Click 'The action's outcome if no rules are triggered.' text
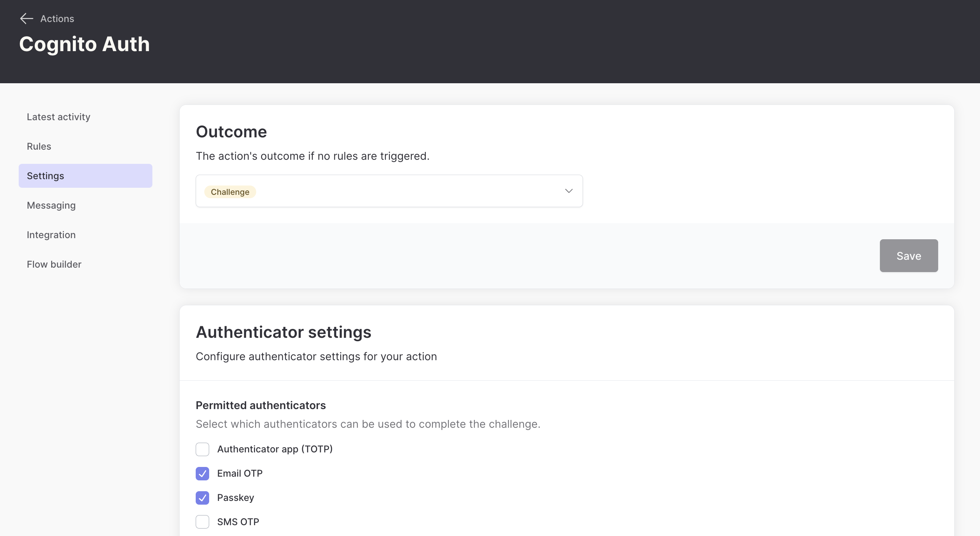 (312, 156)
